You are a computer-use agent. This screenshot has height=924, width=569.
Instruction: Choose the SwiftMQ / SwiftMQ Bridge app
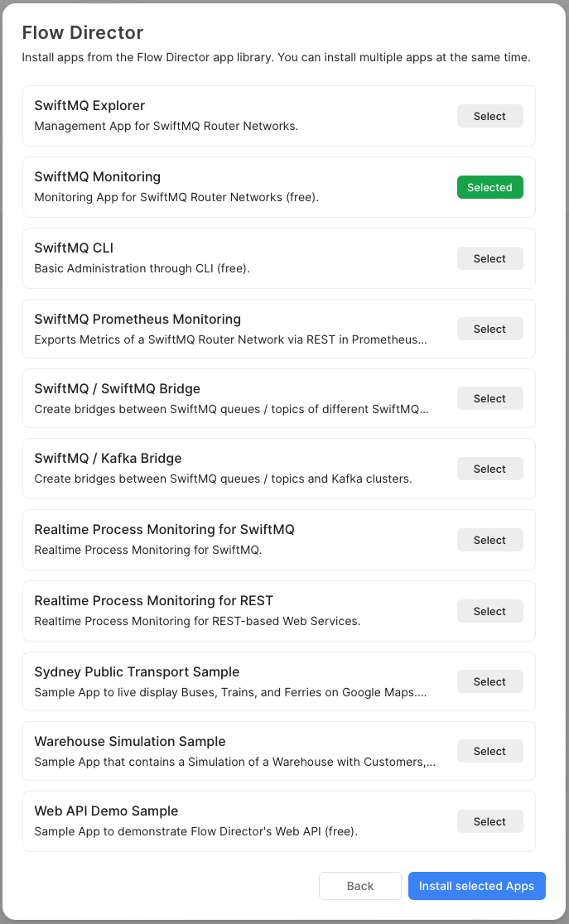(489, 399)
